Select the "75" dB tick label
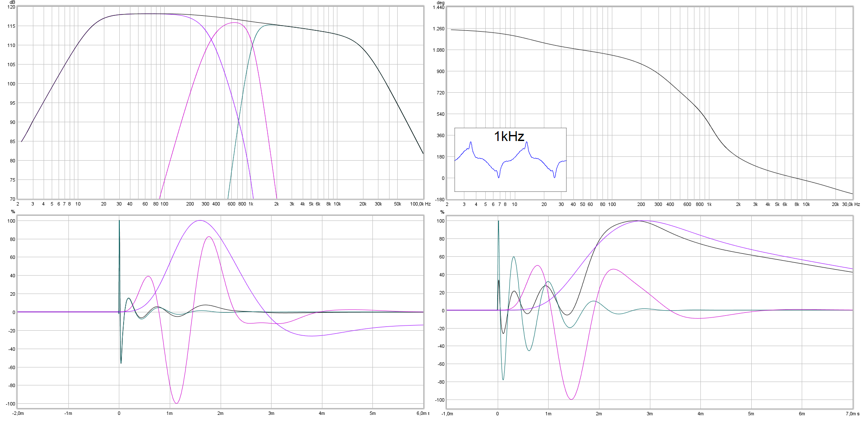This screenshot has width=868, height=423. click(12, 180)
